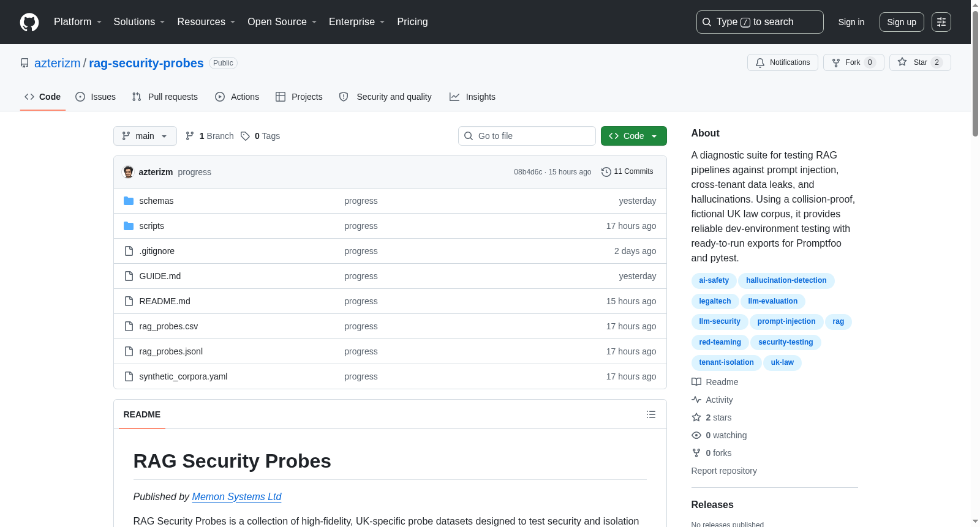Open the Insights tab

(x=472, y=97)
